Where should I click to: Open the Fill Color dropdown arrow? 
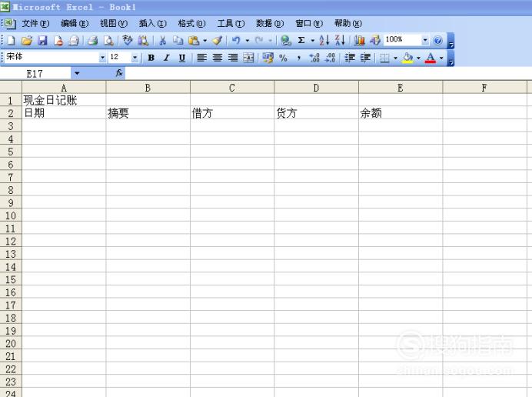coord(418,58)
